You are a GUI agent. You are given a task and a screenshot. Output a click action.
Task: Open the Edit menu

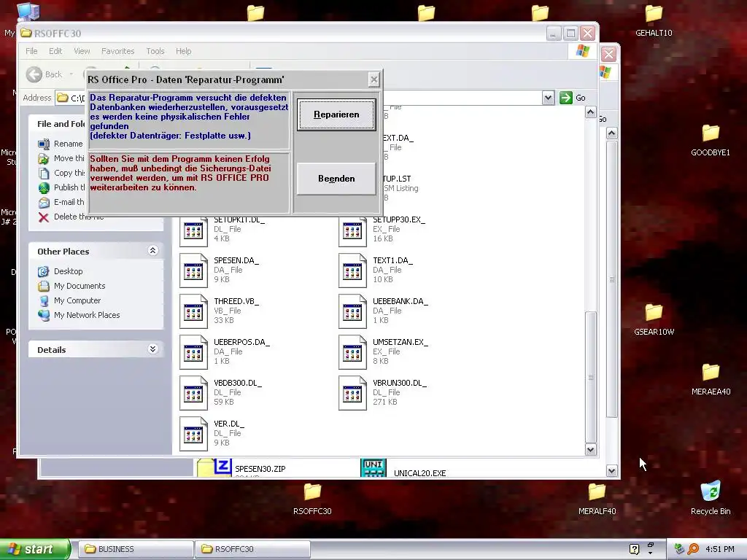pyautogui.click(x=55, y=51)
